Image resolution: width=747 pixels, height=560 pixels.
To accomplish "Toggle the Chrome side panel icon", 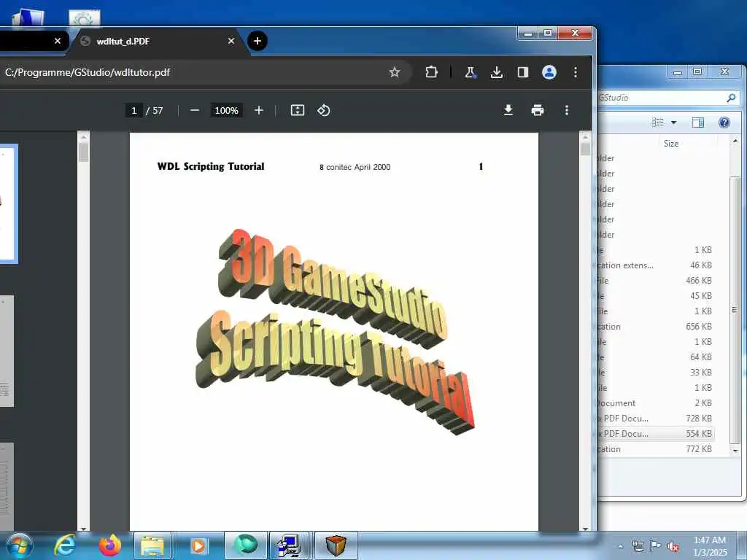I will 522,72.
